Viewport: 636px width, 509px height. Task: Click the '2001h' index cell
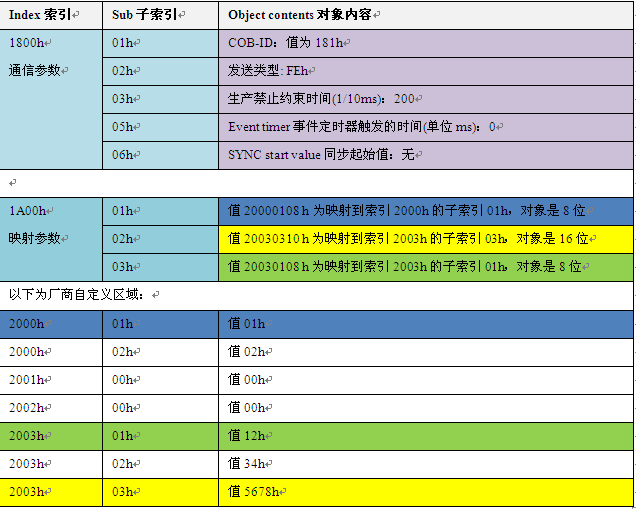click(51, 380)
